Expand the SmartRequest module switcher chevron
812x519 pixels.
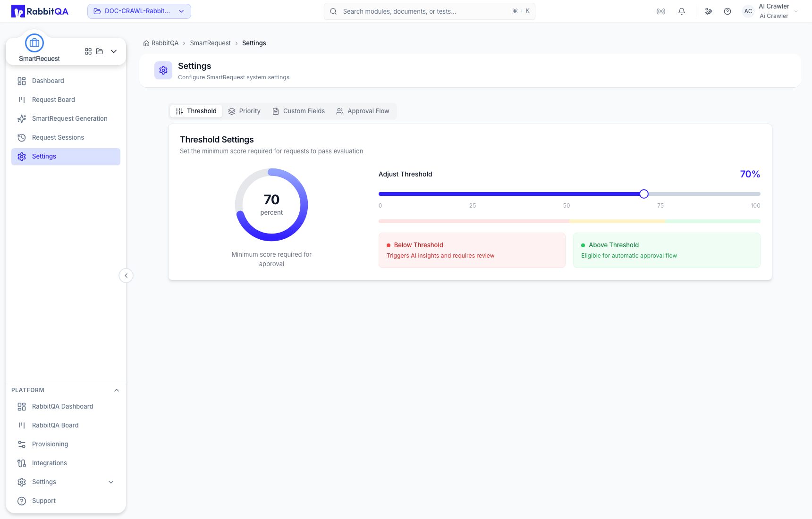[114, 51]
